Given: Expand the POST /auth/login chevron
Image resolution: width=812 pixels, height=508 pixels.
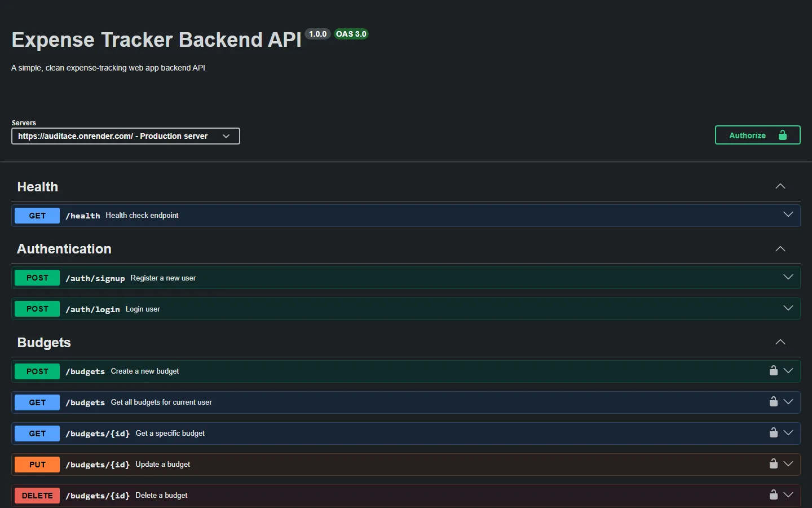Looking at the screenshot, I should click(x=788, y=308).
